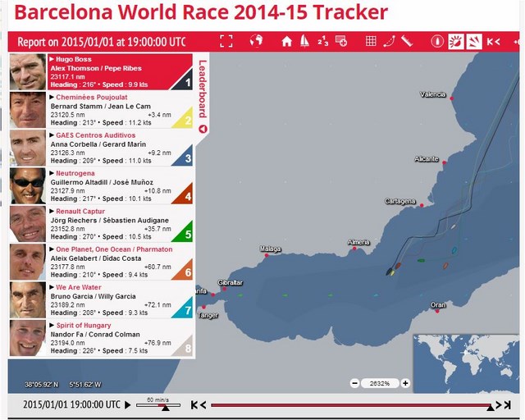Screen dimensions: 525x420
Task: Collapse the Leaderboard panel arrow
Action: click(x=203, y=129)
